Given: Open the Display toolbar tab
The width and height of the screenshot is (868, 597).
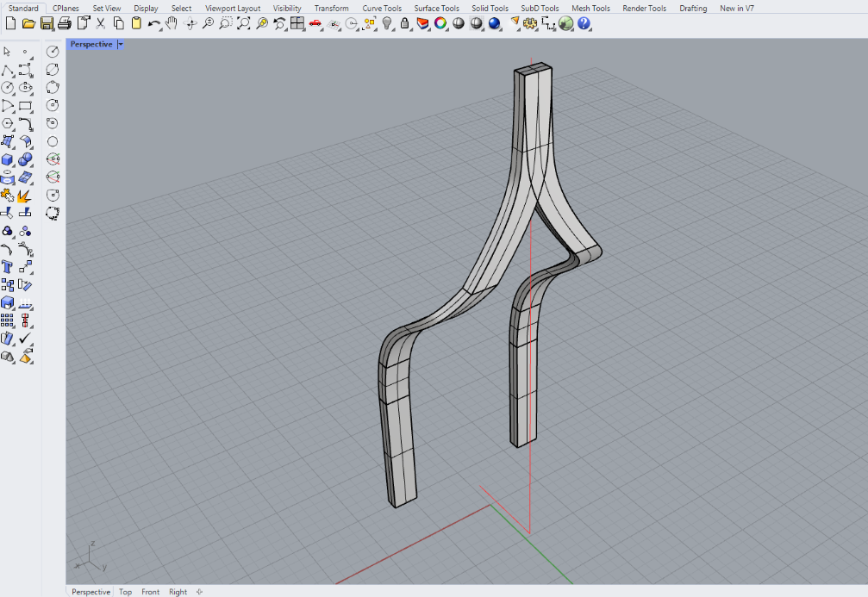Looking at the screenshot, I should [147, 9].
